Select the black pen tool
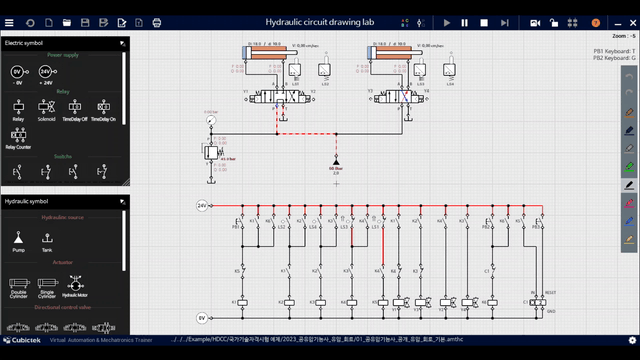 [629, 185]
